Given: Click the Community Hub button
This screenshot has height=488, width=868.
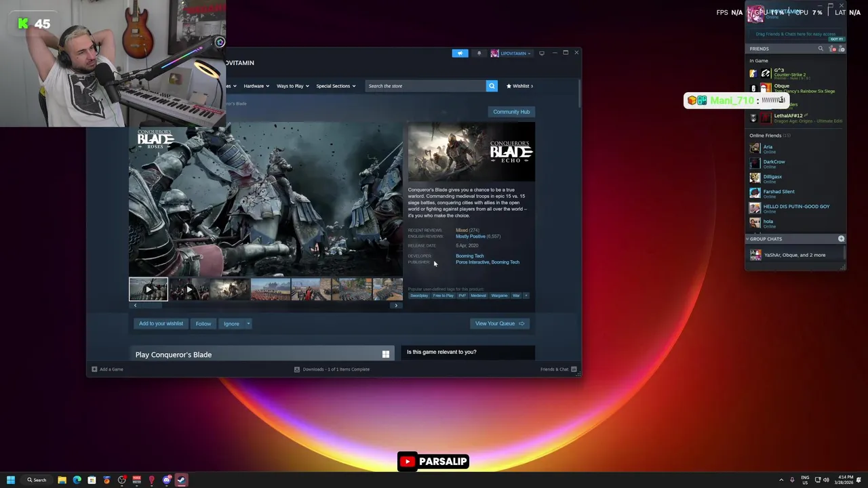Looking at the screenshot, I should coord(511,112).
